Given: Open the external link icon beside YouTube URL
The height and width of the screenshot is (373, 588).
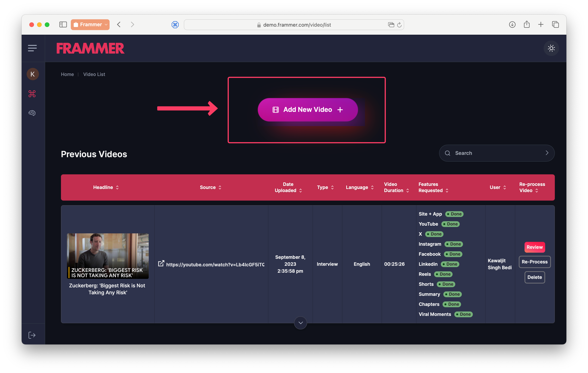Looking at the screenshot, I should coord(161,264).
